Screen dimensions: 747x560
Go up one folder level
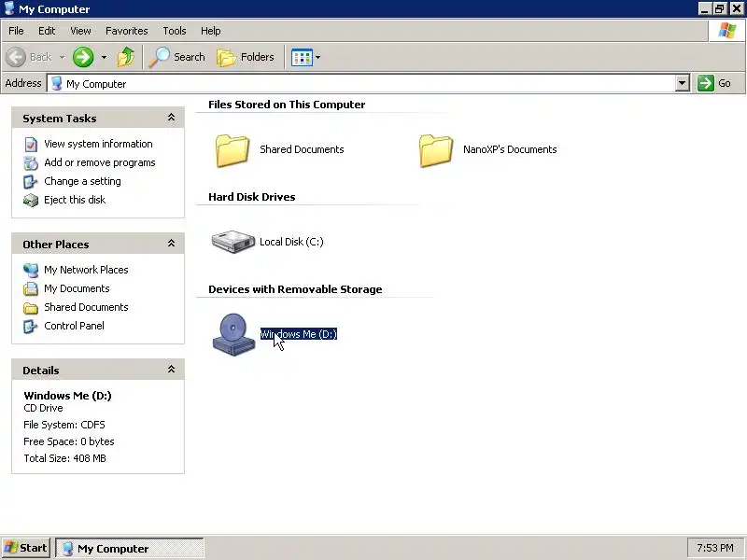coord(126,57)
